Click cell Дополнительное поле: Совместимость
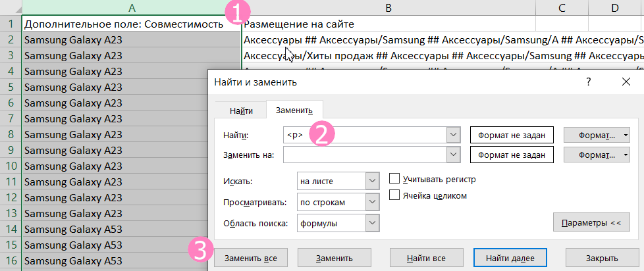 pyautogui.click(x=132, y=24)
